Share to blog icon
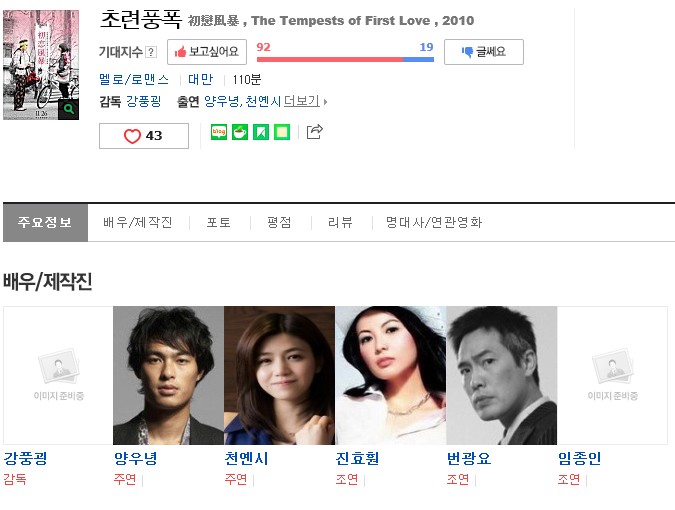This screenshot has width=675, height=510. (219, 132)
